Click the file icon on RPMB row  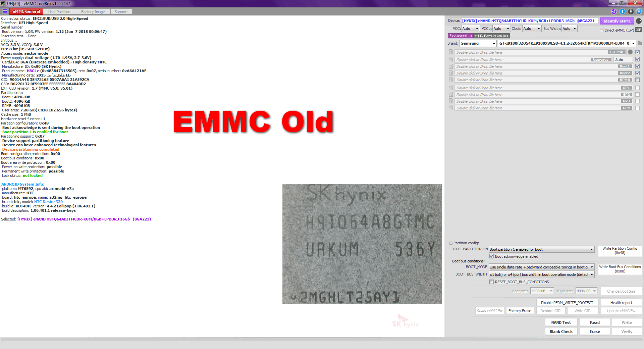451,80
